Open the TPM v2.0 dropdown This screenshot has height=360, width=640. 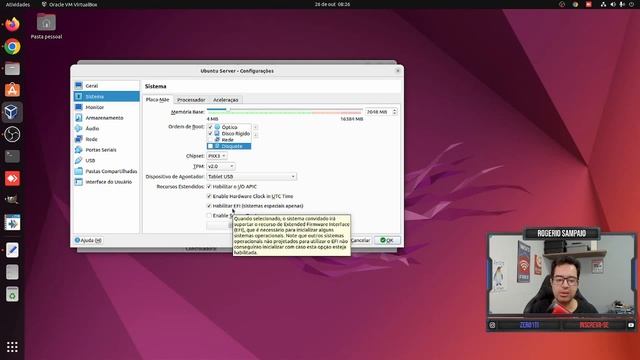pos(220,167)
